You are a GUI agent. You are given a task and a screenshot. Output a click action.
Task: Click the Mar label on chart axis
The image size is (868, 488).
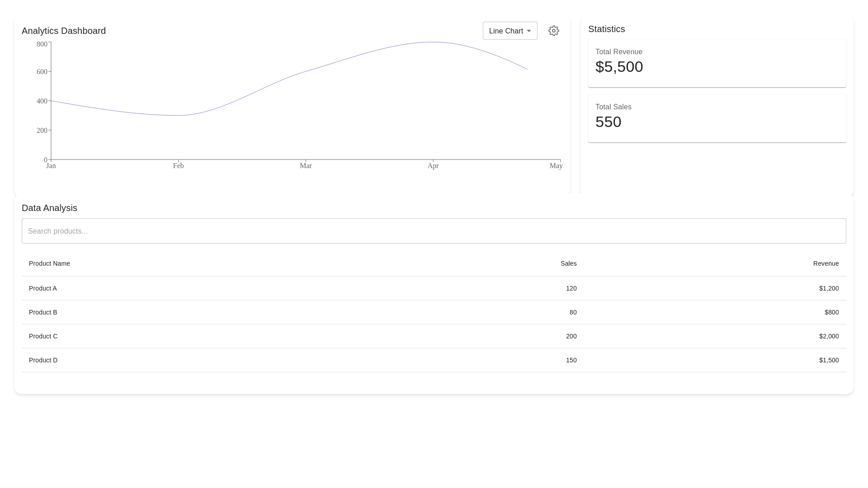pyautogui.click(x=306, y=166)
